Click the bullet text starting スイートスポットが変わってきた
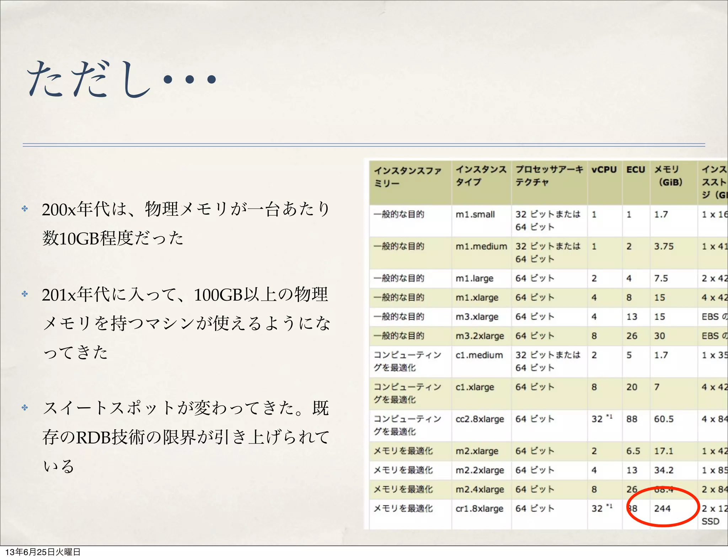The height and width of the screenshot is (560, 728). point(186,437)
